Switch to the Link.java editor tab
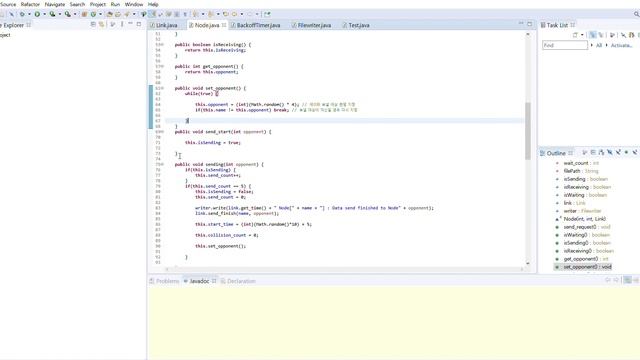The height and width of the screenshot is (360, 640). click(164, 25)
